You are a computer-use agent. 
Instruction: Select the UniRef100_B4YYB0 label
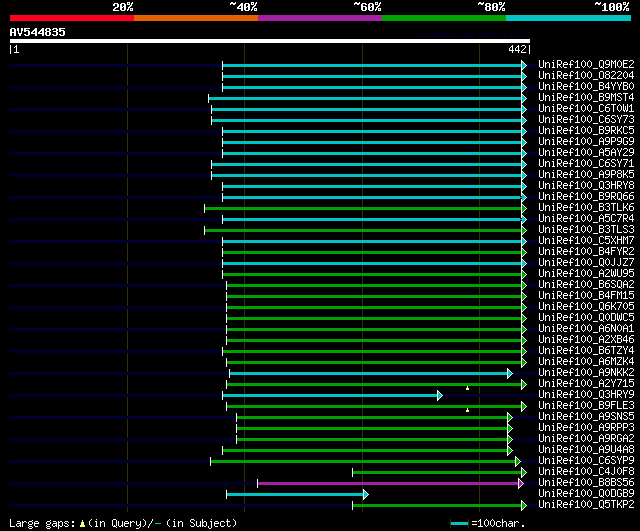coord(586,87)
